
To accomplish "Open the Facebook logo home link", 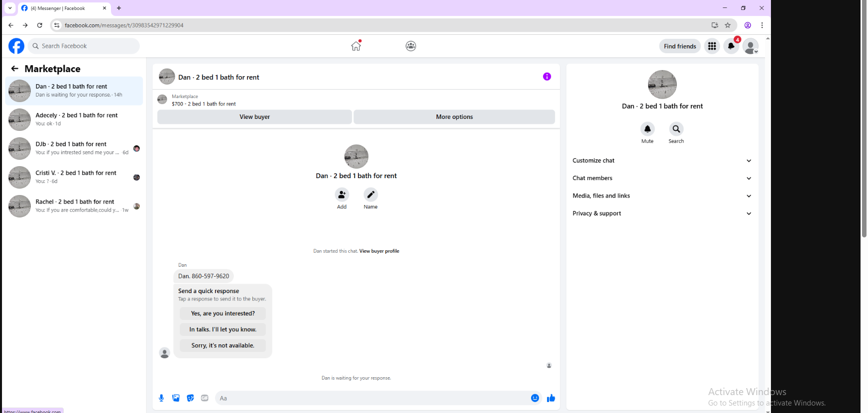I will click(x=16, y=46).
